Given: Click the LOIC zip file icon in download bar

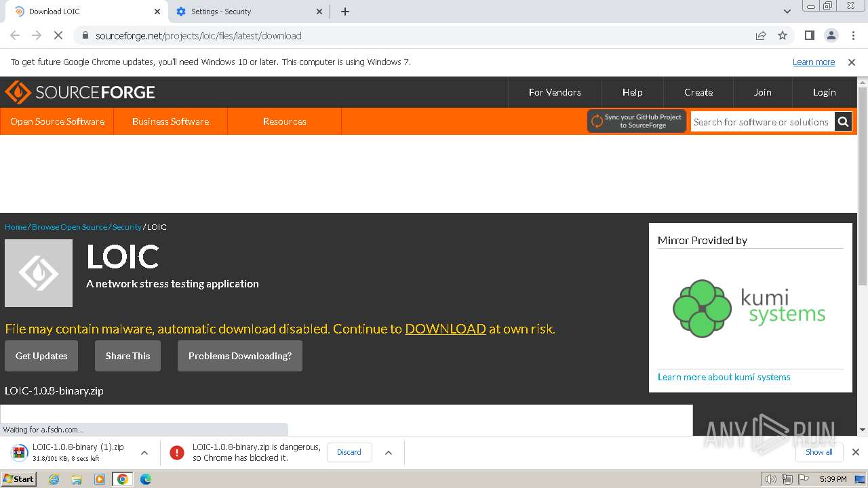Looking at the screenshot, I should tap(19, 452).
